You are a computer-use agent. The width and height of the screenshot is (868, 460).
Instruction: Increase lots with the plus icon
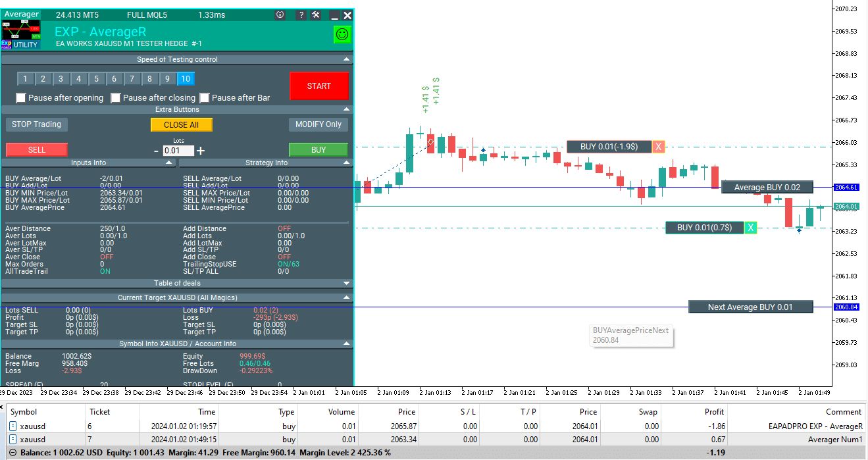201,151
